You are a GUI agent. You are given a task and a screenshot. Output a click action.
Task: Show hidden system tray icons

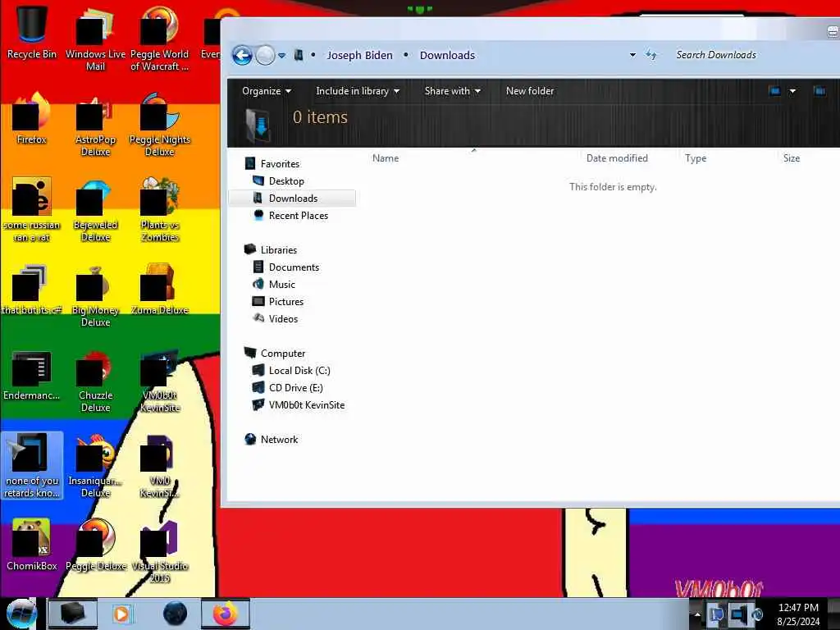(x=697, y=614)
